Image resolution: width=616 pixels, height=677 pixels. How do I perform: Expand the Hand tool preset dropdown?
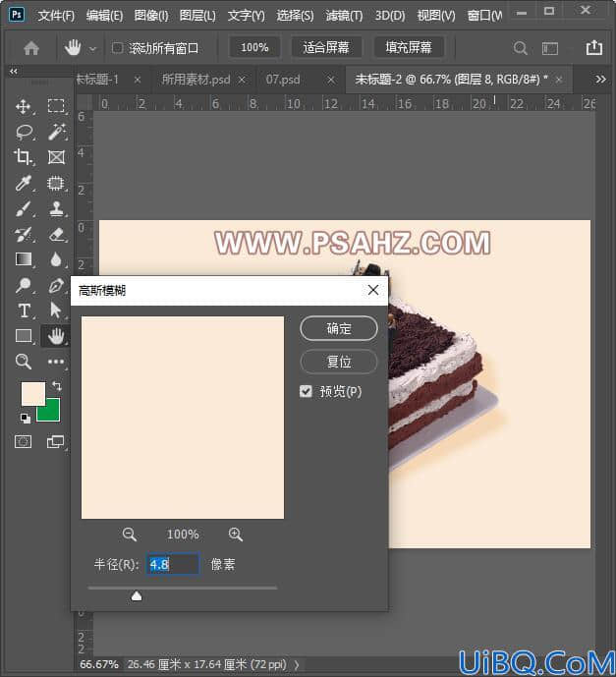pyautogui.click(x=92, y=49)
